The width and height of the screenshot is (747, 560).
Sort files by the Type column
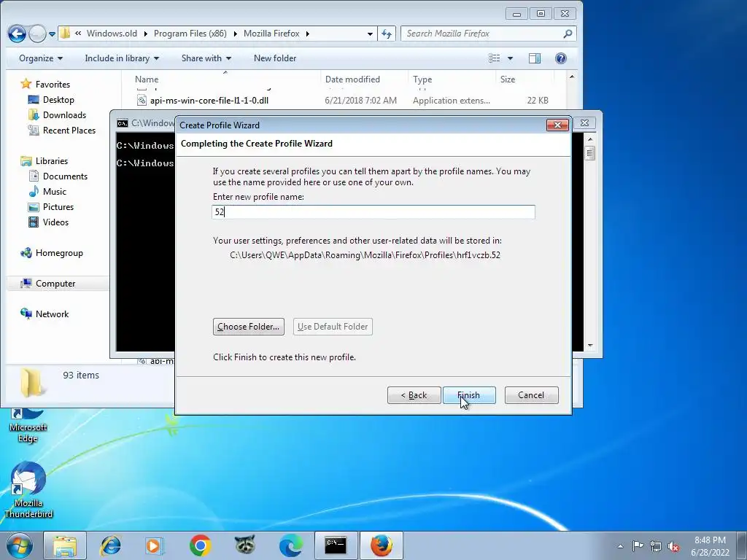[452, 79]
